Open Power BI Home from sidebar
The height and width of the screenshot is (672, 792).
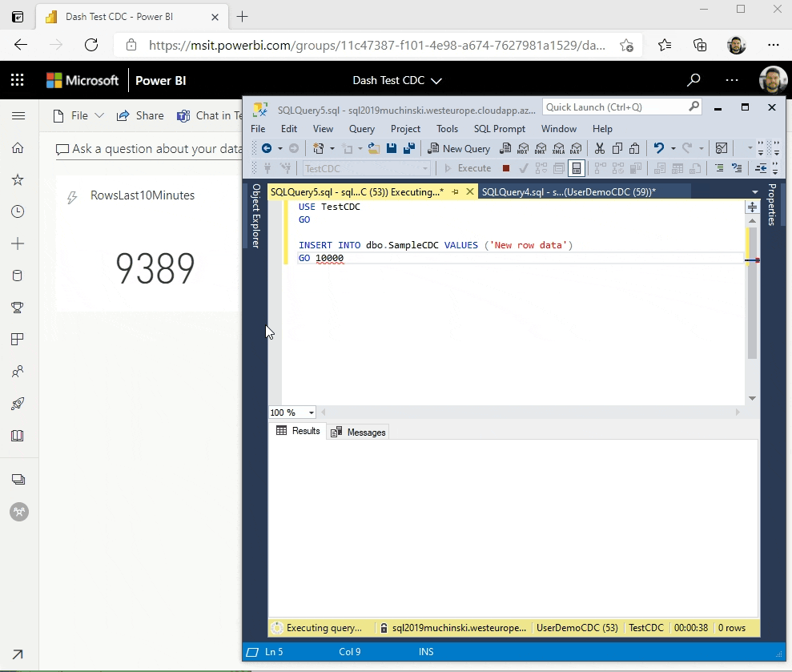[18, 148]
